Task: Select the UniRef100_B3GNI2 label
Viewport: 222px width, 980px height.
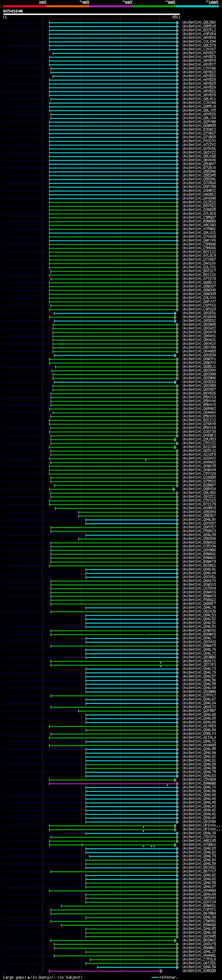Action: pos(199,129)
